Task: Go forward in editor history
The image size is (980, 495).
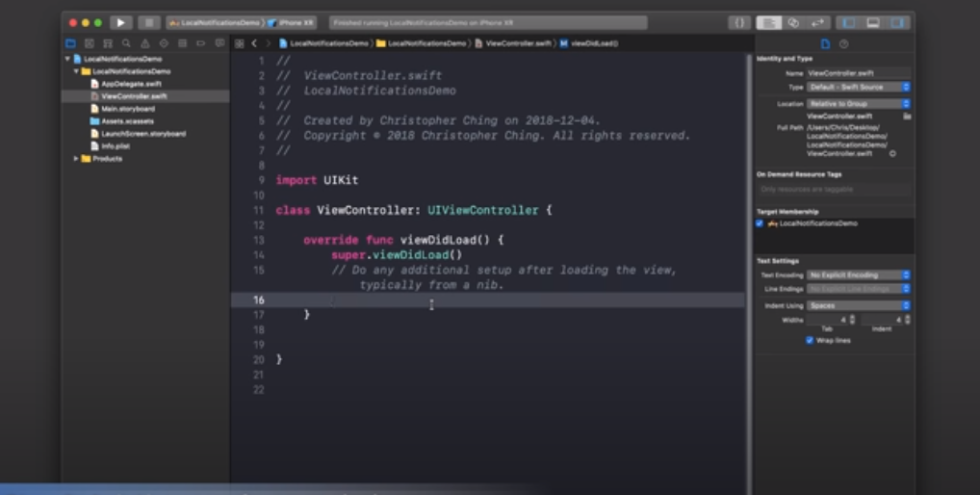Action: 269,43
